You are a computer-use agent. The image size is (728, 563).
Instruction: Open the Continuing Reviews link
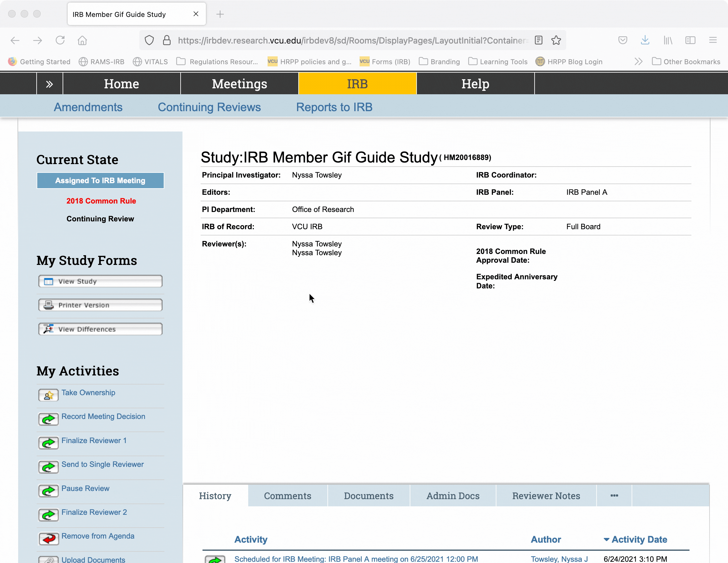pyautogui.click(x=209, y=107)
